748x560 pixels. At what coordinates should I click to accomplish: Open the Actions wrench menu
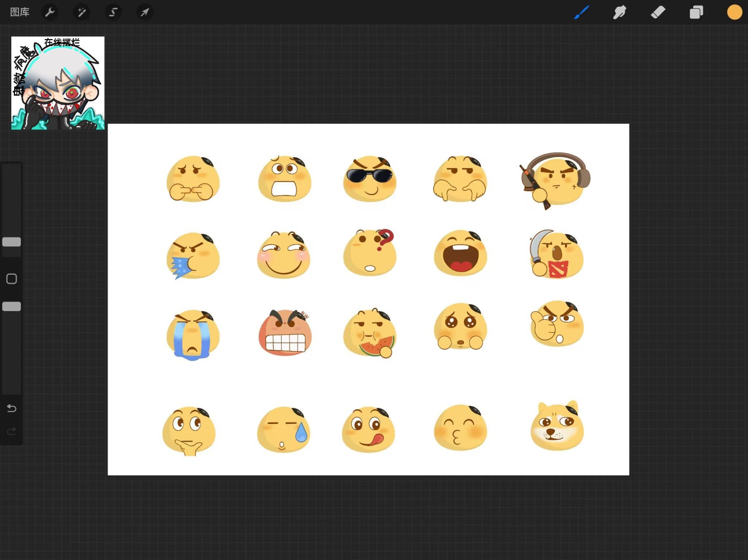click(x=50, y=12)
